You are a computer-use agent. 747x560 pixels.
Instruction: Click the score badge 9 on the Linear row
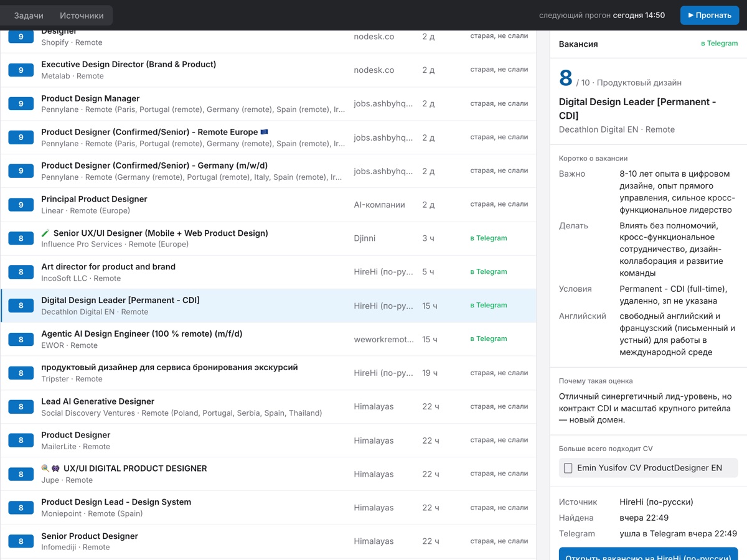click(x=21, y=205)
